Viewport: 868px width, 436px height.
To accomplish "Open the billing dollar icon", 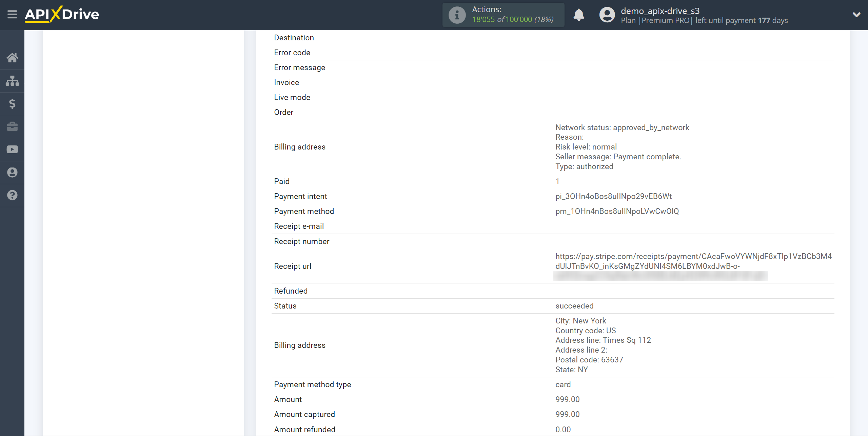I will [x=12, y=103].
